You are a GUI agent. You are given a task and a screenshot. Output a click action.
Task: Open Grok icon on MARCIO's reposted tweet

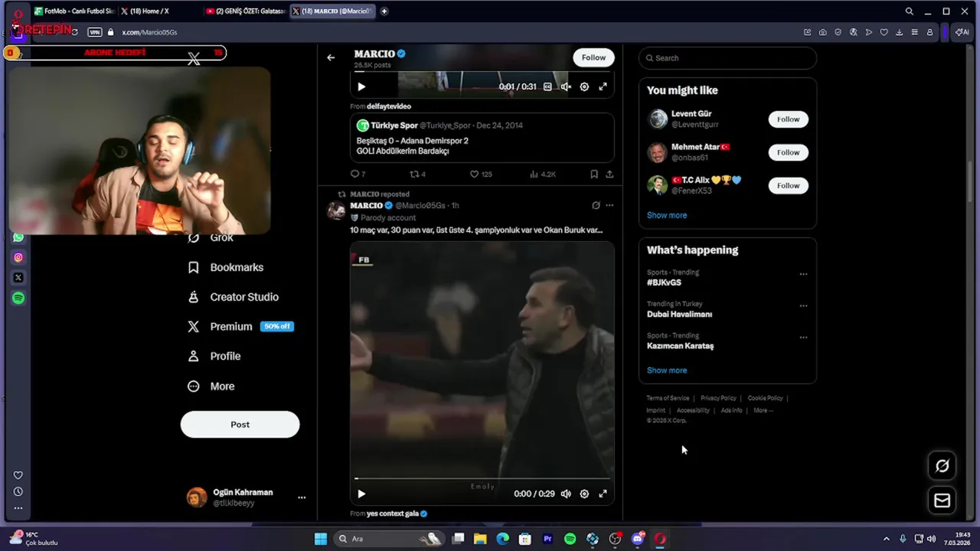click(x=596, y=205)
